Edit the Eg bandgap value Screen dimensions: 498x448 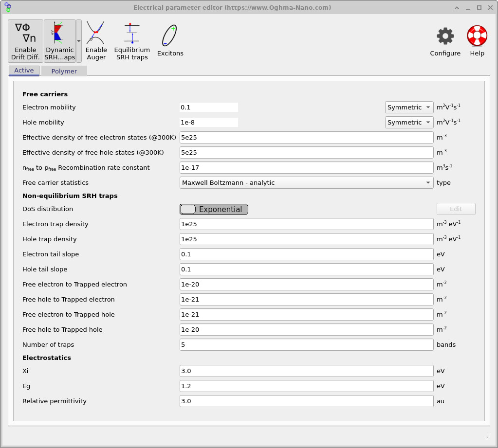(x=305, y=386)
